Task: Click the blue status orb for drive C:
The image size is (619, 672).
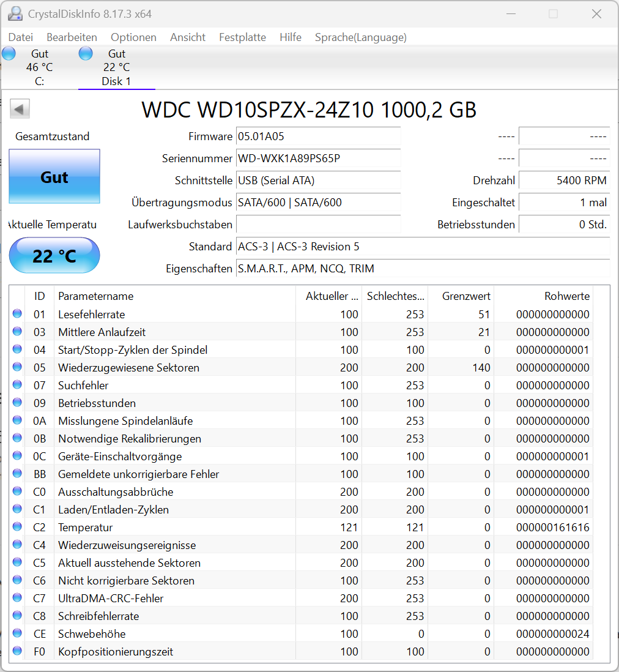Action: pos(9,54)
